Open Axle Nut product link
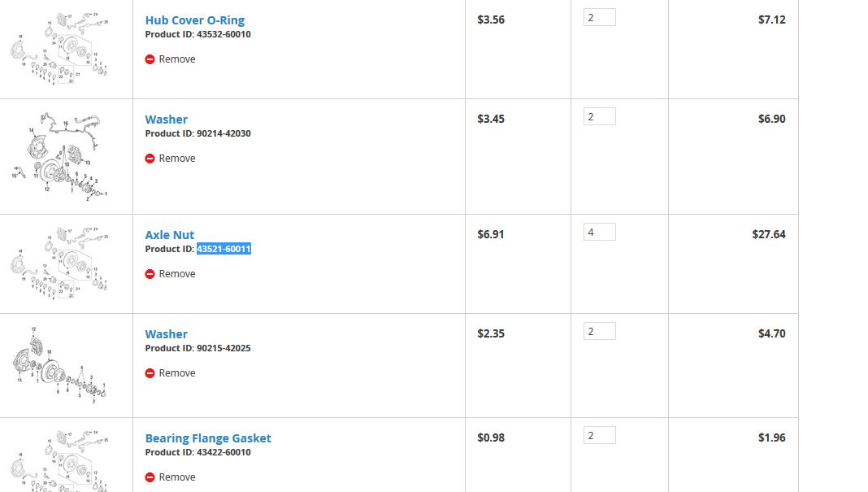The width and height of the screenshot is (868, 492). coord(169,235)
